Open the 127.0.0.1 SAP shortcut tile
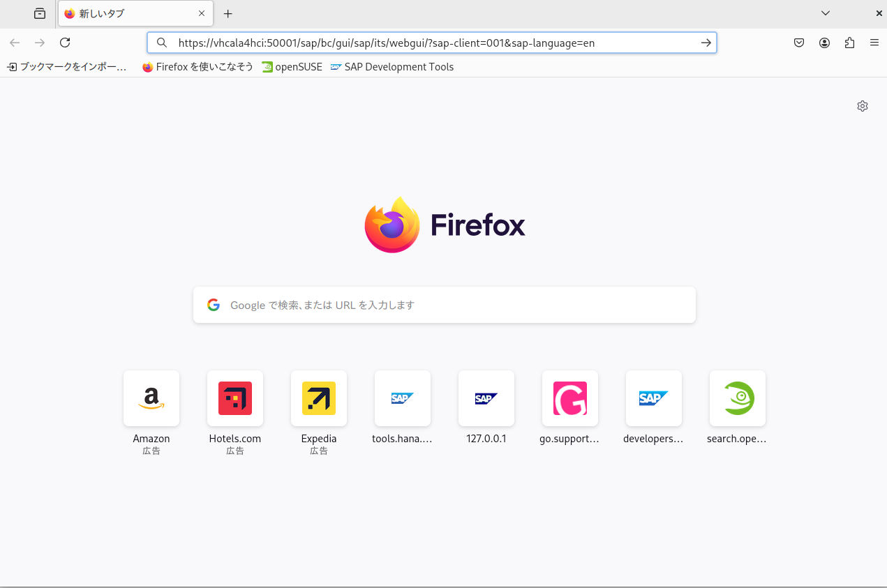The width and height of the screenshot is (887, 588). point(486,398)
